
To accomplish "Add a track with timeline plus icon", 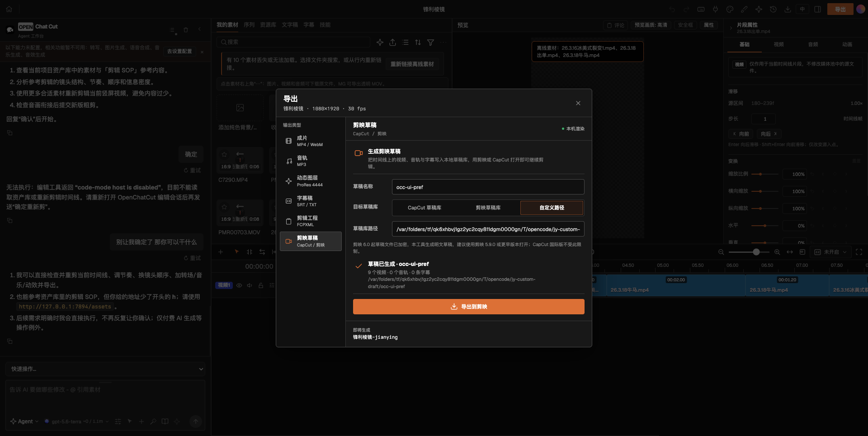I will [x=221, y=252].
